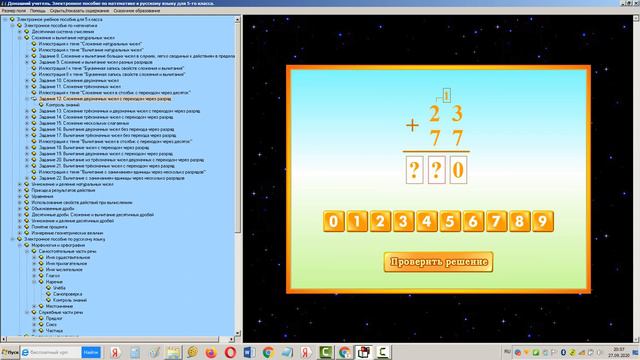Select the 'Понятие процента' tree item

tap(49, 227)
